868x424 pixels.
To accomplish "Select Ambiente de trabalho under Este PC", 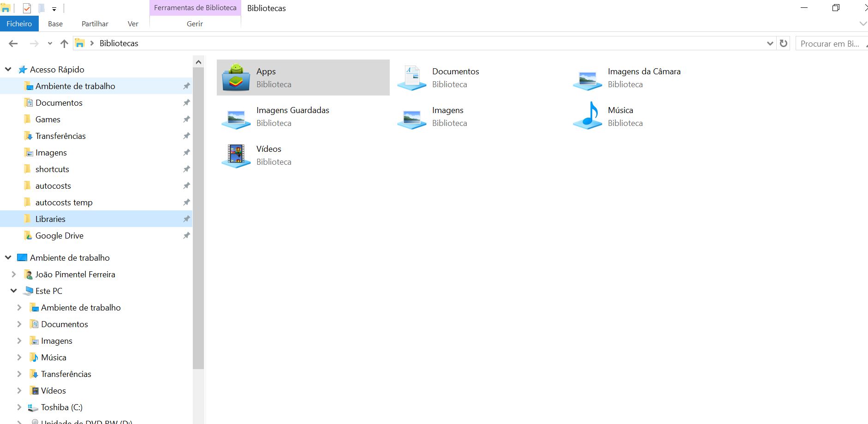I will (81, 308).
